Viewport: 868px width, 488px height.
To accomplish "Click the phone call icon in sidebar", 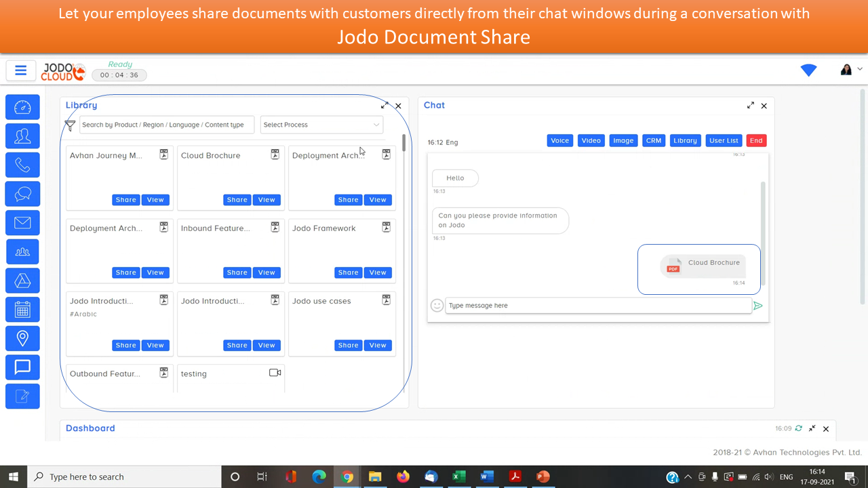I will pos(22,165).
